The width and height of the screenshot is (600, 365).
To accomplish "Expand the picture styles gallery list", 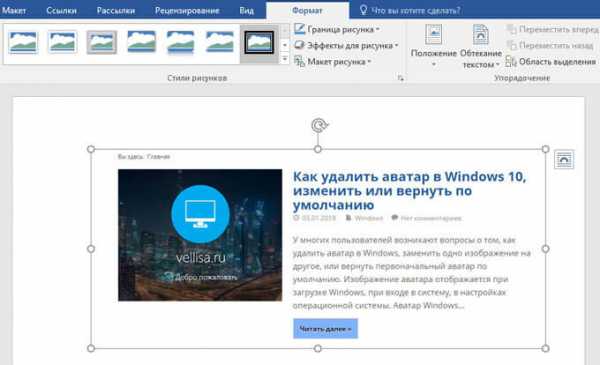I will click(285, 59).
